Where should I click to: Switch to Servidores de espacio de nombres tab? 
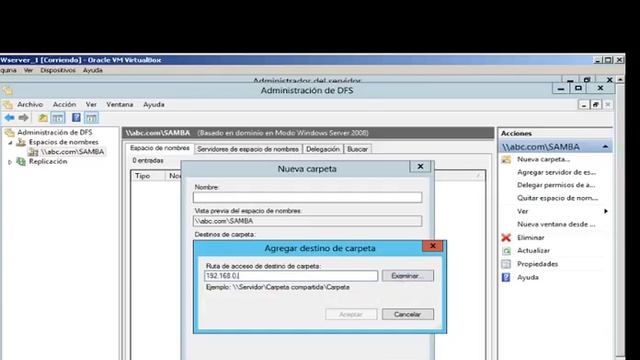[x=248, y=149]
